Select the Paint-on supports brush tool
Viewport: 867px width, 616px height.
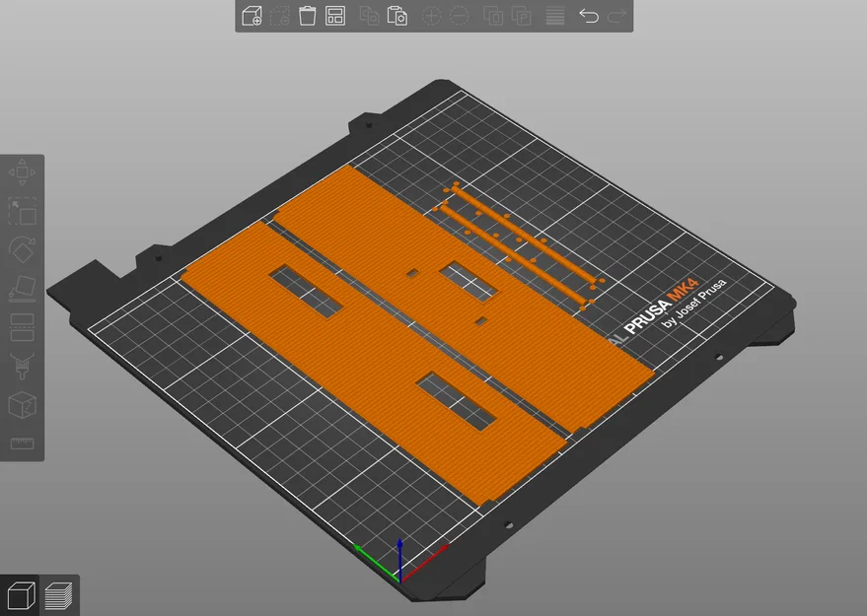point(22,366)
